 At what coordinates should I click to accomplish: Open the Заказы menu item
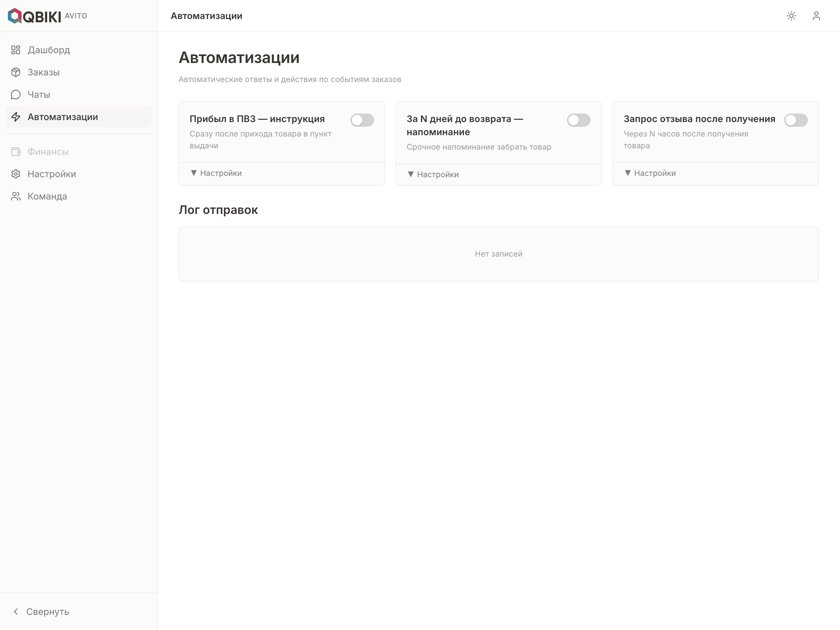[x=78, y=72]
